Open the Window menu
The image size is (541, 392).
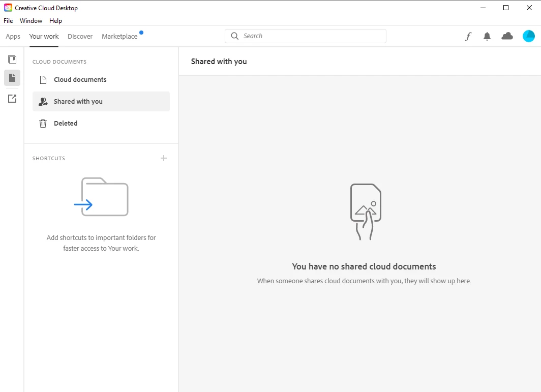click(31, 21)
